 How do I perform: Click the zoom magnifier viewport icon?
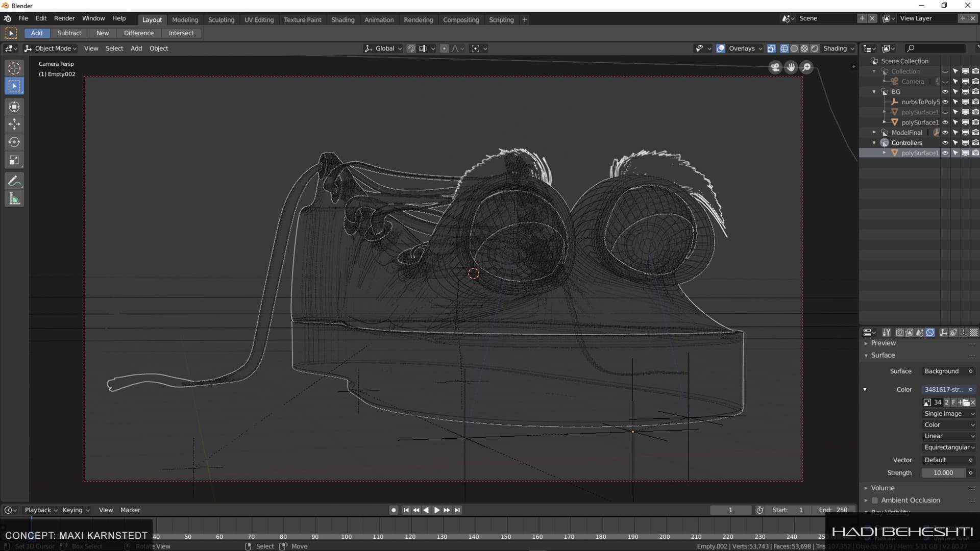pos(806,67)
